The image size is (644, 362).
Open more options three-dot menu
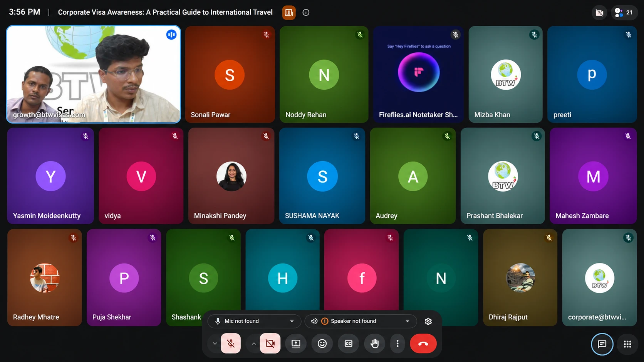pyautogui.click(x=397, y=344)
